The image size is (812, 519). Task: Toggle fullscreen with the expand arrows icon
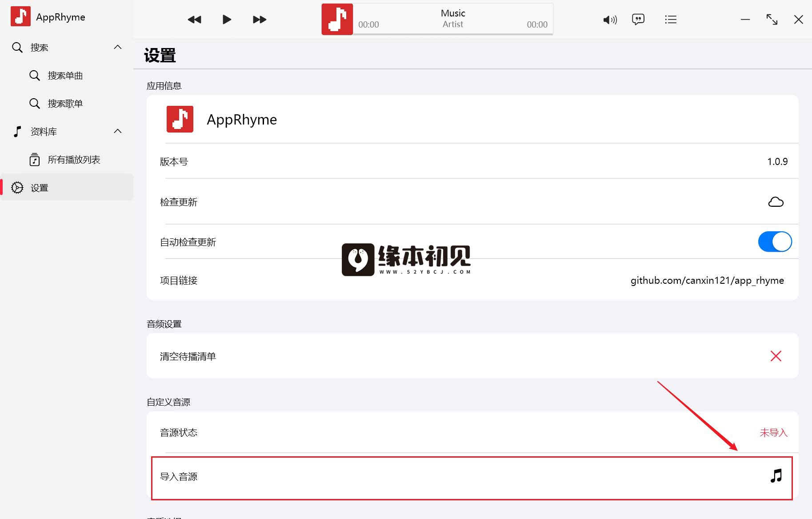[772, 20]
